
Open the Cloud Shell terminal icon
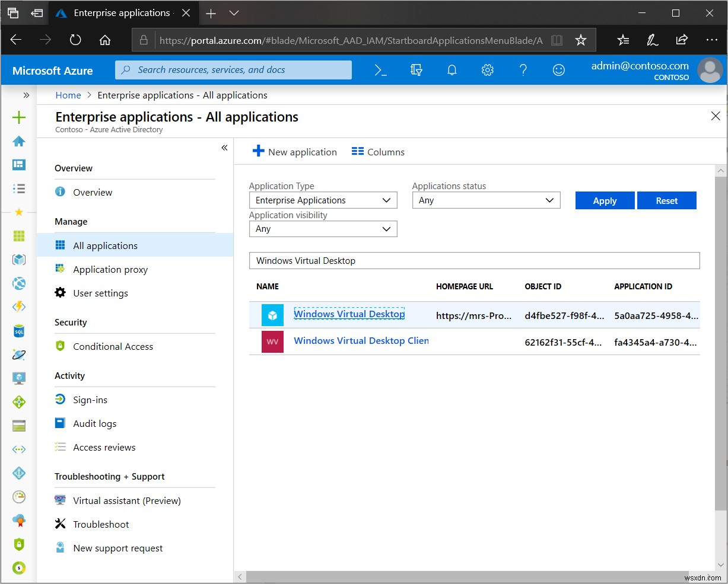click(380, 69)
